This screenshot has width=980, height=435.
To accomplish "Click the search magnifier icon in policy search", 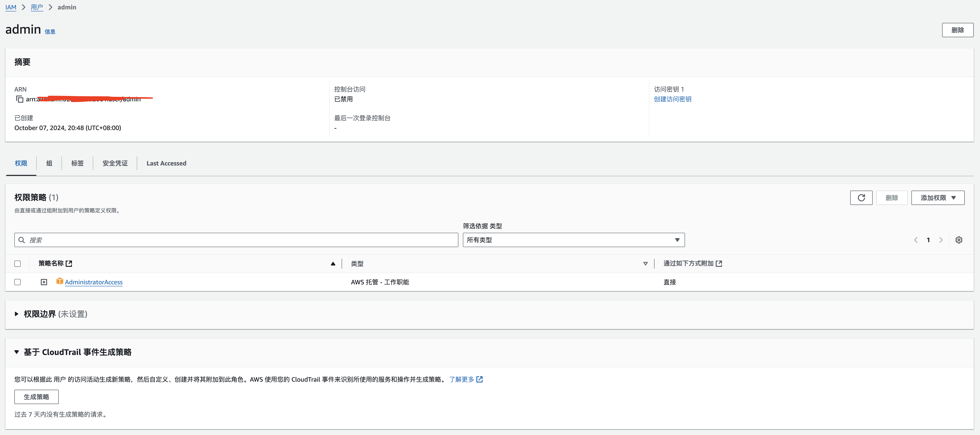I will (x=22, y=240).
